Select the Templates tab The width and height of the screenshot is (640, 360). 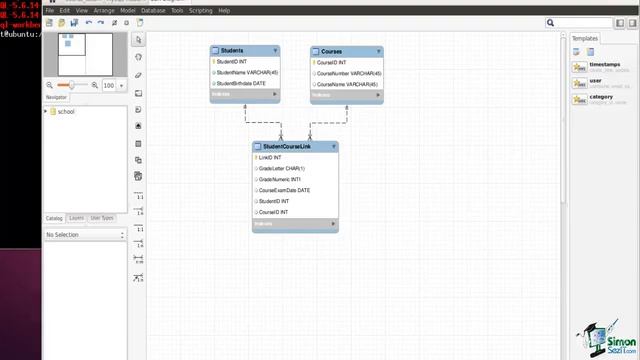point(584,38)
